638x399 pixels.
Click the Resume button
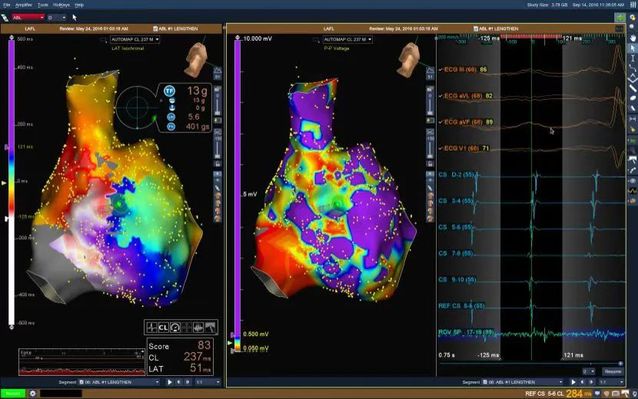(612, 372)
